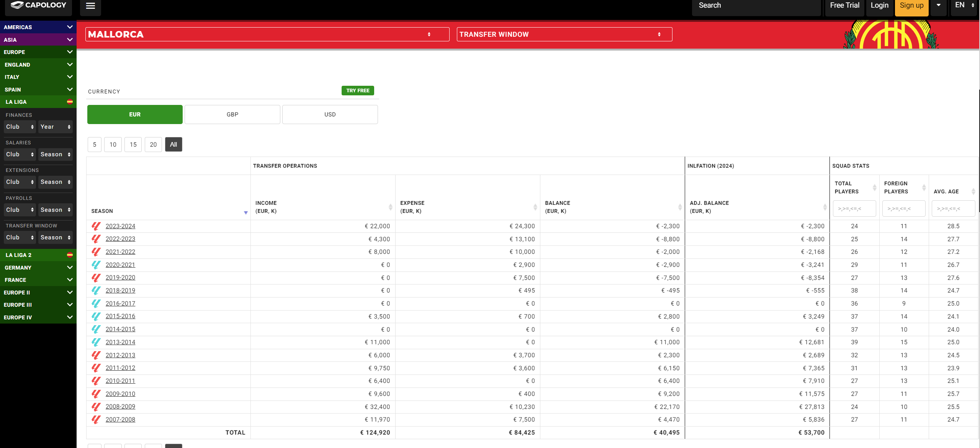Sort by Adj. Balance column arrows
Viewport: 980px width, 448px height.
825,207
